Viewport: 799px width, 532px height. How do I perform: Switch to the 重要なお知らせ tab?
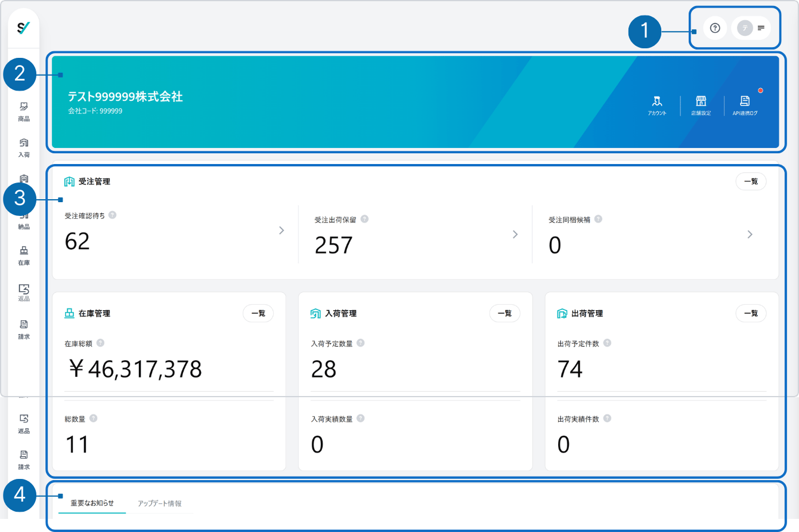[x=92, y=503]
